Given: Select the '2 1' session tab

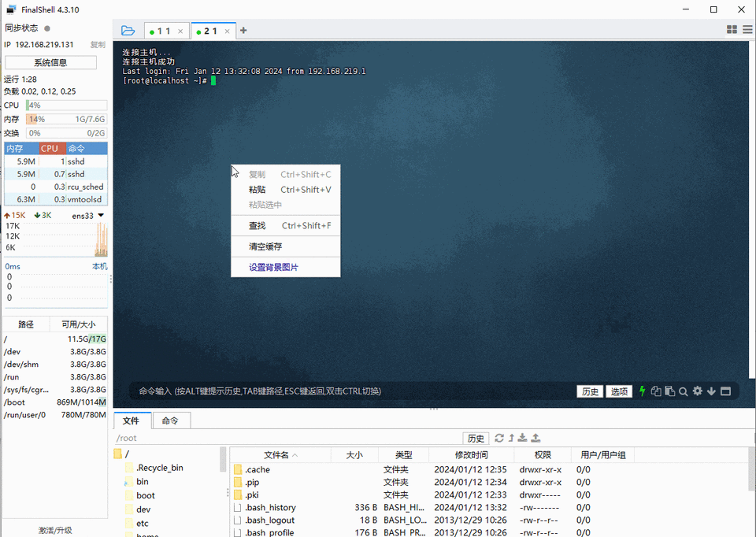Looking at the screenshot, I should (210, 31).
